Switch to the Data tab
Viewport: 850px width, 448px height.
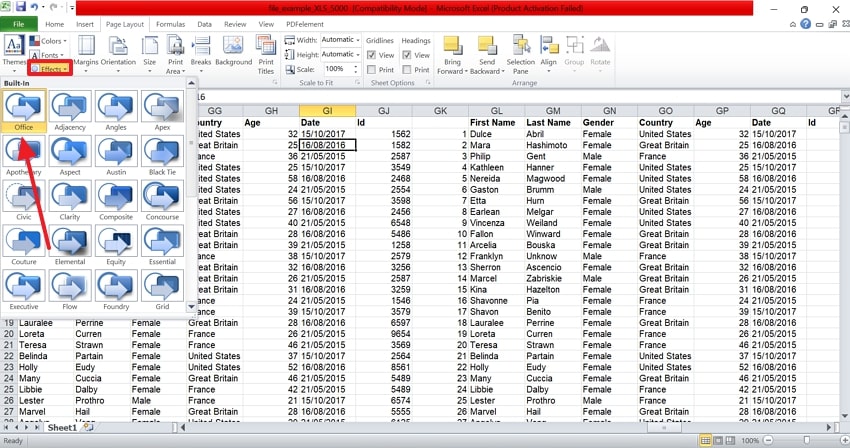204,24
